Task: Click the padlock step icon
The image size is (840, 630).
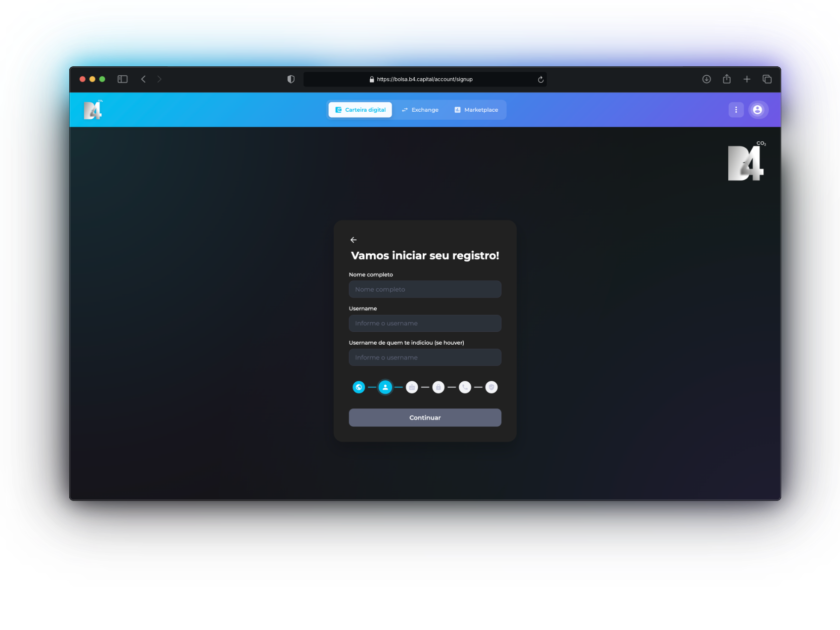Action: 438,387
